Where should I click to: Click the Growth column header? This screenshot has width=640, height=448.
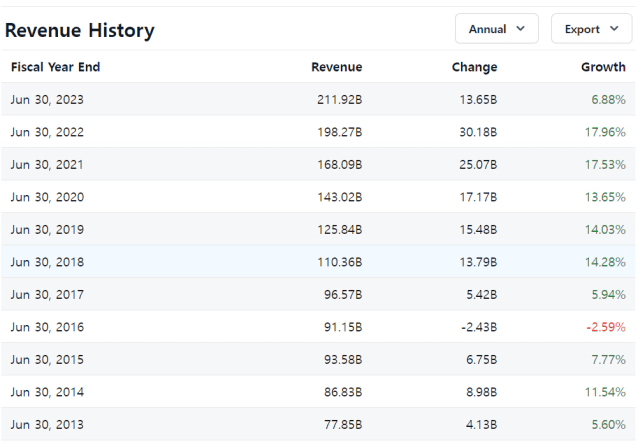tap(603, 67)
